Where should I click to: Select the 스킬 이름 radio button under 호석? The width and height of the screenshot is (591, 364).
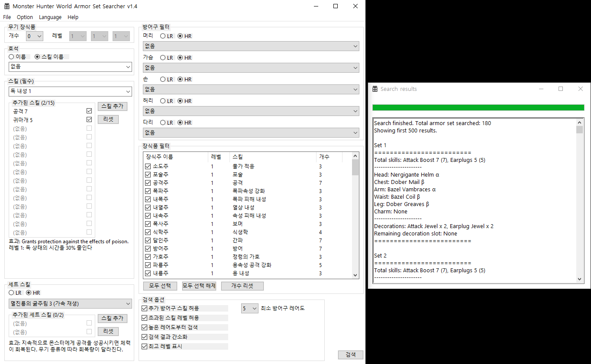click(37, 57)
